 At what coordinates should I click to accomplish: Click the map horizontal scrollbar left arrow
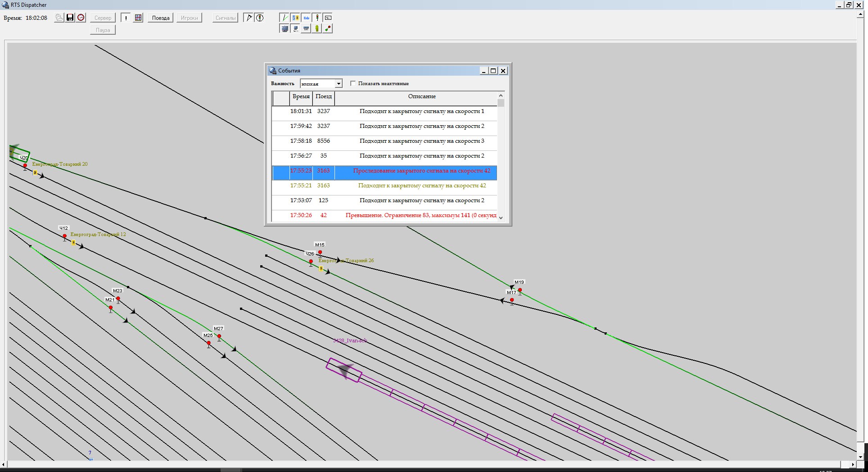click(4, 464)
